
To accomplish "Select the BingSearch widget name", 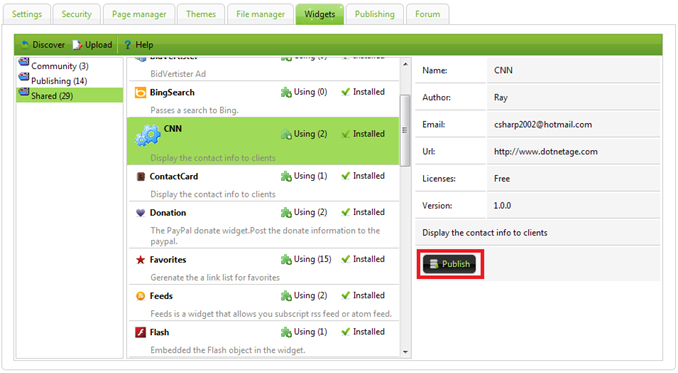I will [x=172, y=92].
